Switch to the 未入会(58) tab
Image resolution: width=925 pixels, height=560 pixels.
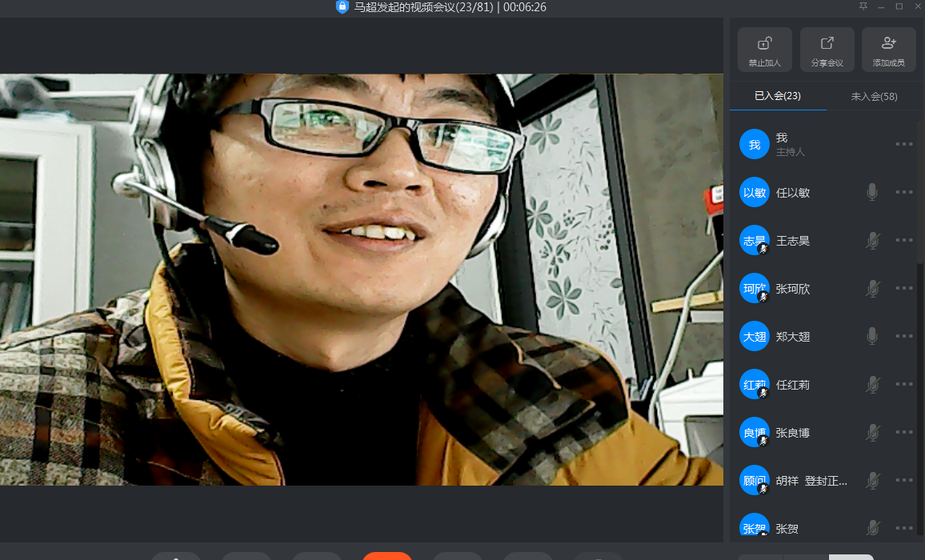[875, 96]
